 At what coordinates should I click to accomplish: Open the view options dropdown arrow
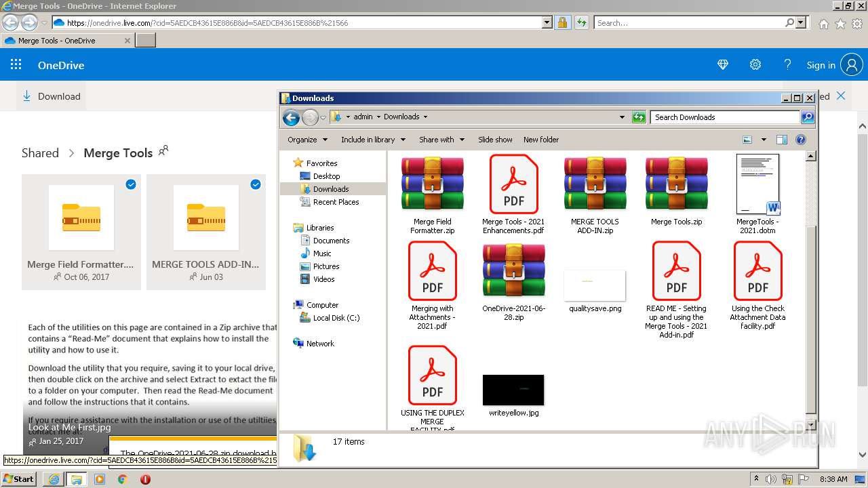pos(764,140)
